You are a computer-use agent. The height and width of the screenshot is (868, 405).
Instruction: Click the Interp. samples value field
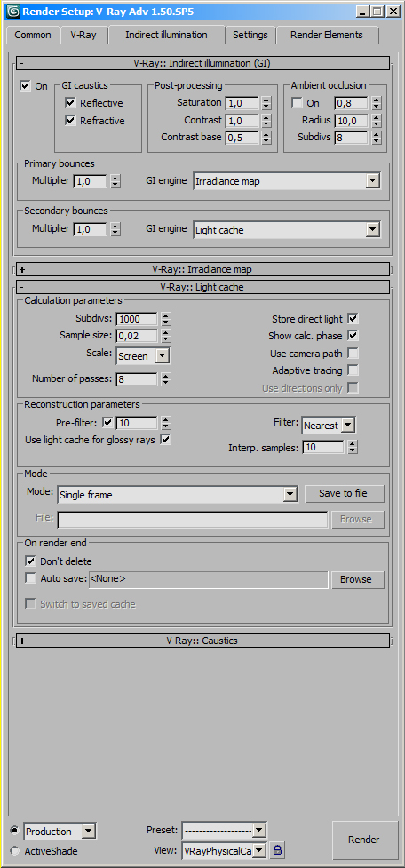click(x=323, y=447)
